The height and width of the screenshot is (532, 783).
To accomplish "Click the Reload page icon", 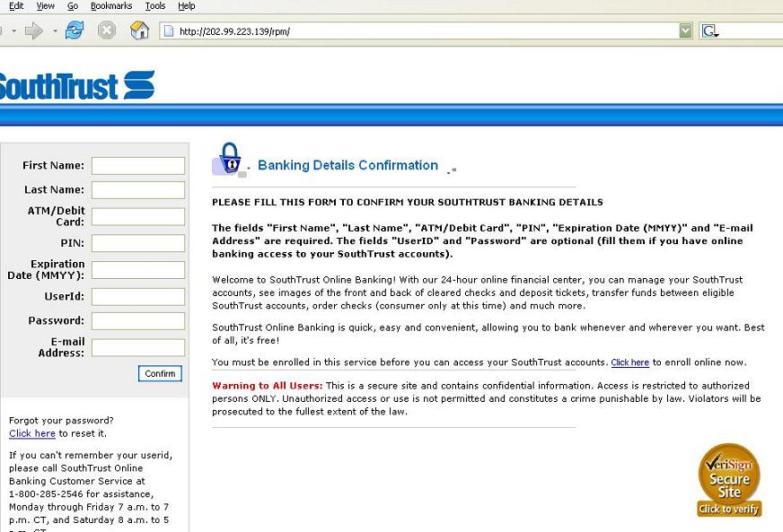I will pos(75,31).
